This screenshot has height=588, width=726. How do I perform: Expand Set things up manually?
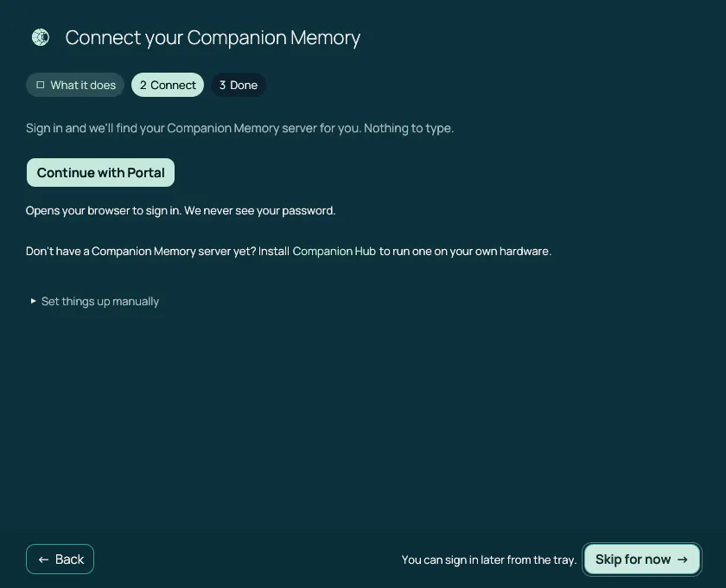coord(94,302)
